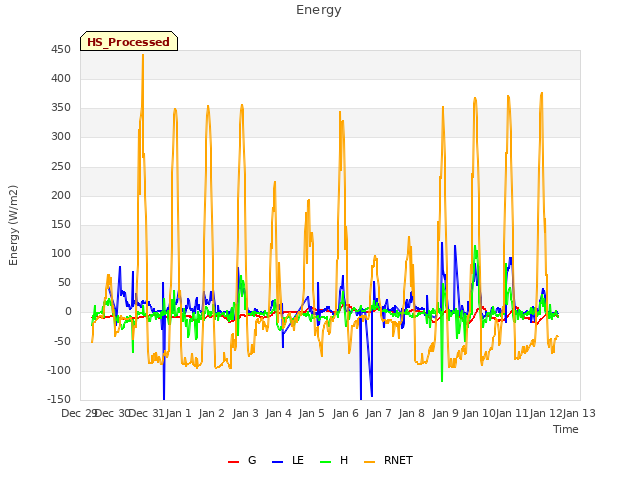
Task: Click the 100 y-axis tick label
Action: pos(61,253)
